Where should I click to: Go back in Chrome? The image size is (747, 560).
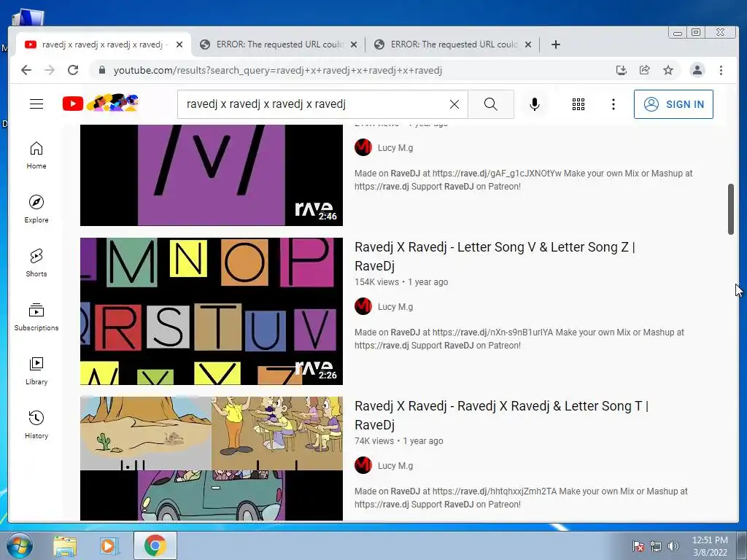[26, 71]
